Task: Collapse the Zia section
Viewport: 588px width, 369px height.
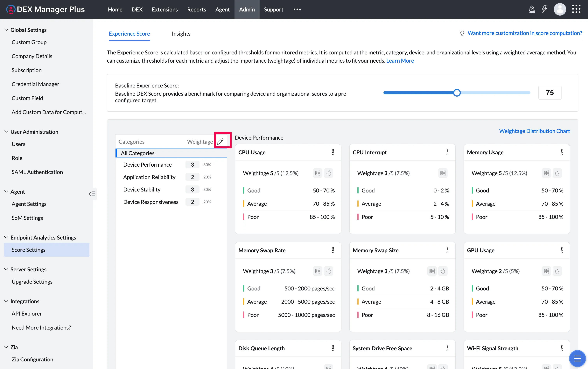Action: tap(6, 347)
